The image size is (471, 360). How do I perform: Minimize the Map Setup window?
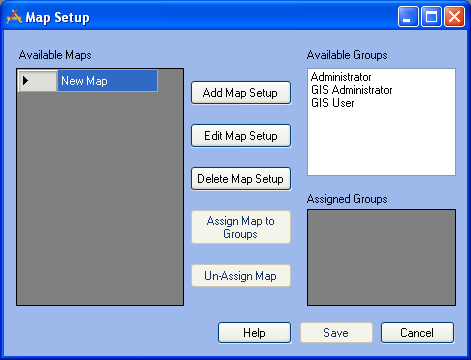pyautogui.click(x=408, y=17)
